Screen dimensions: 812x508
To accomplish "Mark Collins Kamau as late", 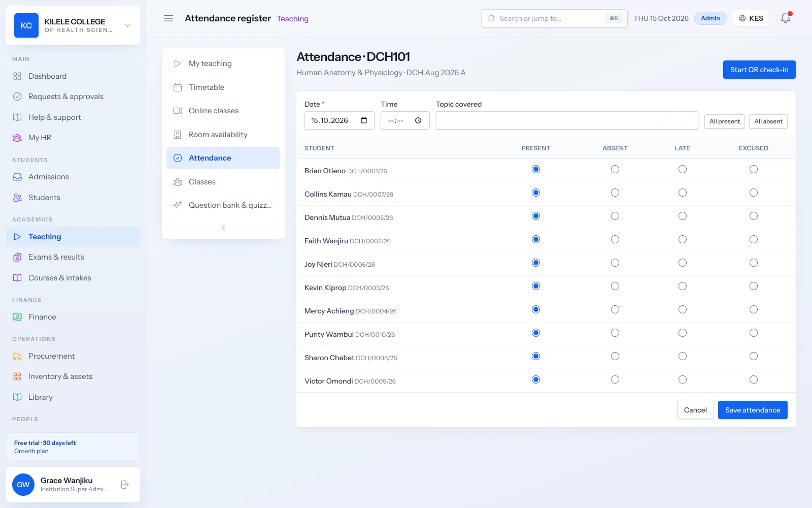I will [x=683, y=193].
